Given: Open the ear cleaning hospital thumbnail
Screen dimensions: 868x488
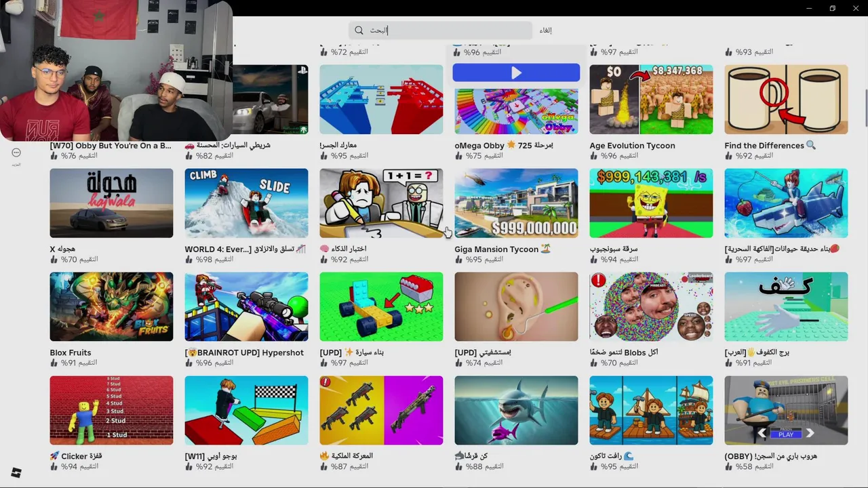Looking at the screenshot, I should 516,307.
